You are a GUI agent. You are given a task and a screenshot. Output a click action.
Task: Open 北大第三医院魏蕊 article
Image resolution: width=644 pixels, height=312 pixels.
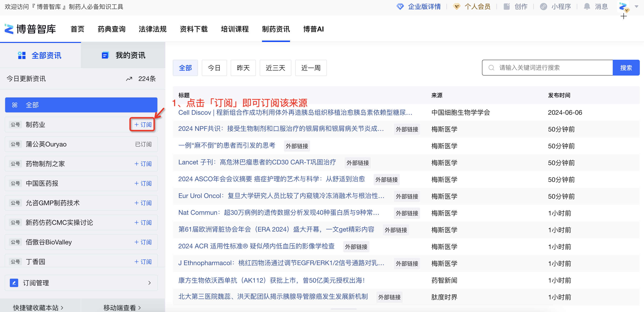(273, 297)
